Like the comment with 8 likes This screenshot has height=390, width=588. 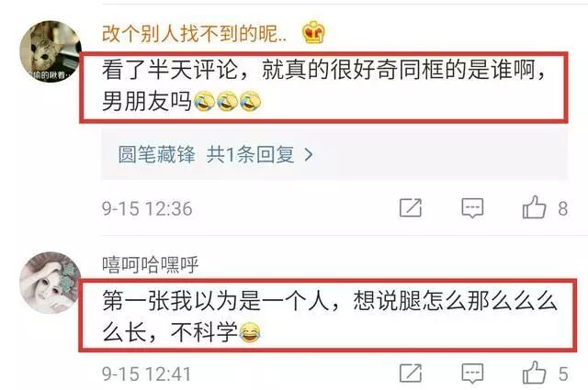click(x=534, y=207)
